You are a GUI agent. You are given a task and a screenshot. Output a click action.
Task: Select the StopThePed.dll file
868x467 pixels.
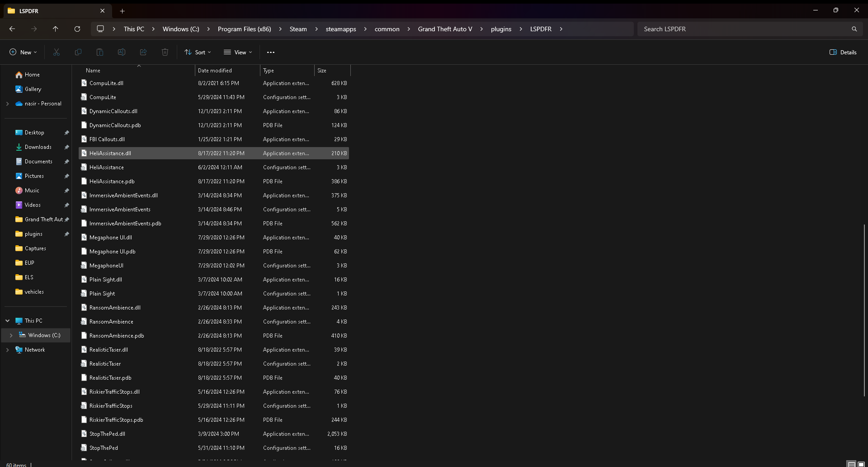tap(214, 434)
